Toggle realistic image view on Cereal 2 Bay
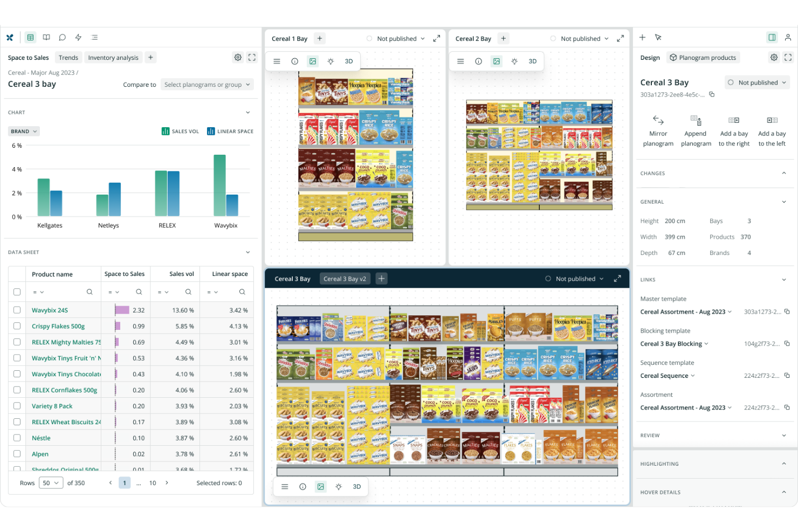The image size is (798, 532). coord(496,61)
